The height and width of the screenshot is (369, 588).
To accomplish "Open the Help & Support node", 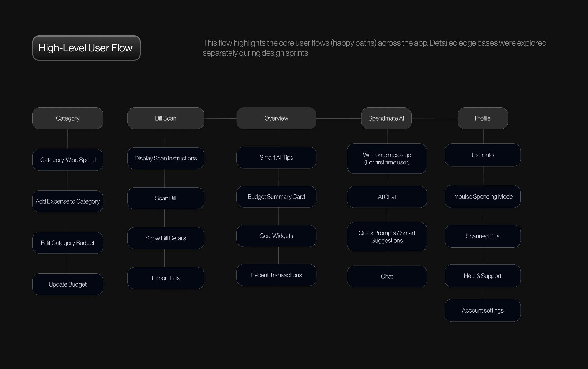I will pyautogui.click(x=483, y=276).
